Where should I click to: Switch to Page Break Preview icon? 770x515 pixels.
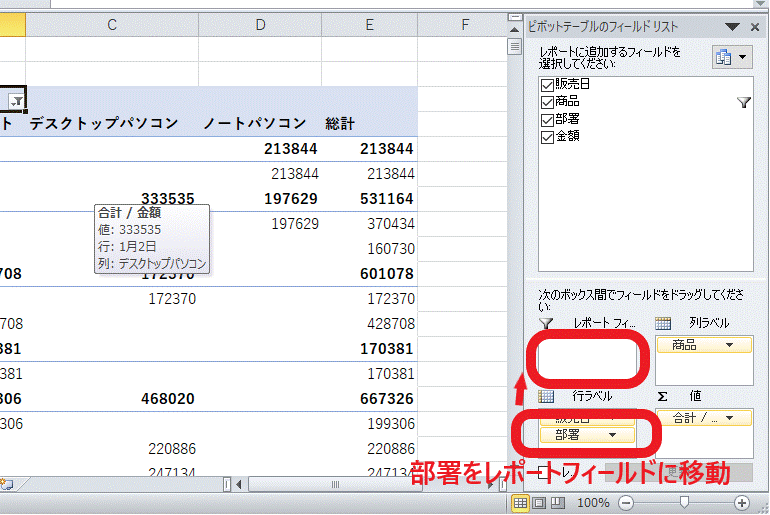pos(558,502)
